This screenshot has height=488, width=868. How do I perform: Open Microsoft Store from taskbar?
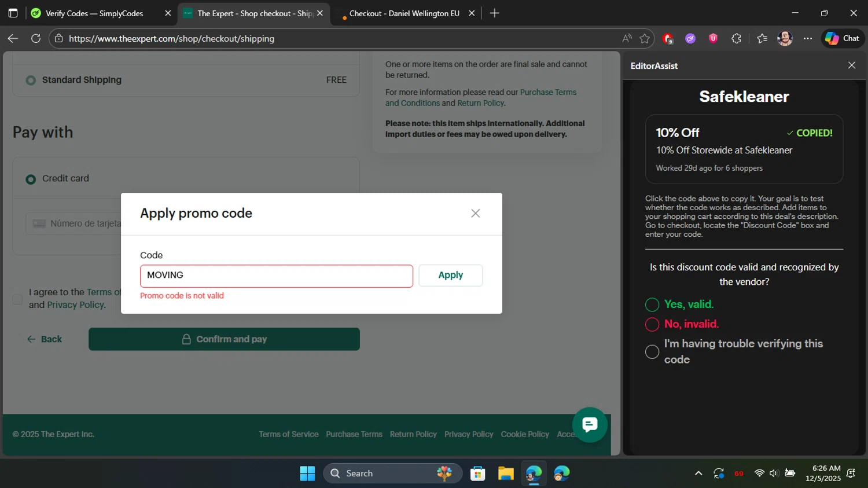coord(477,474)
